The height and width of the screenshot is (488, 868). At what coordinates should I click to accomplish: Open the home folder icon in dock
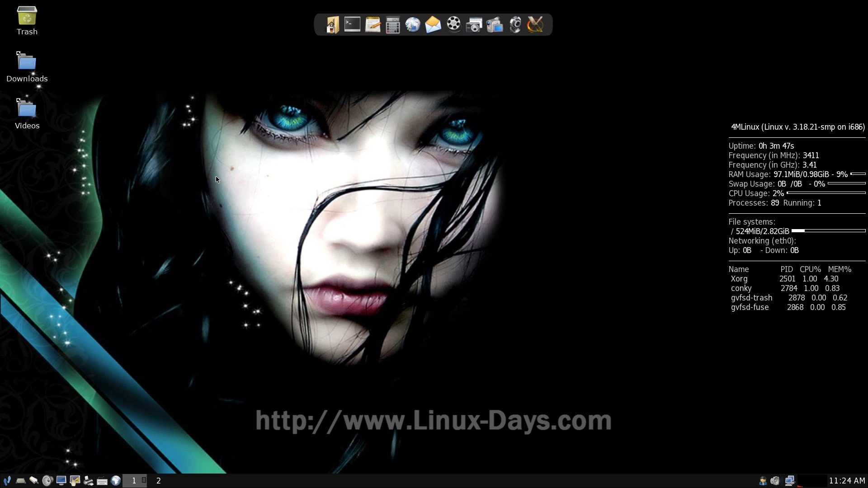click(x=332, y=25)
